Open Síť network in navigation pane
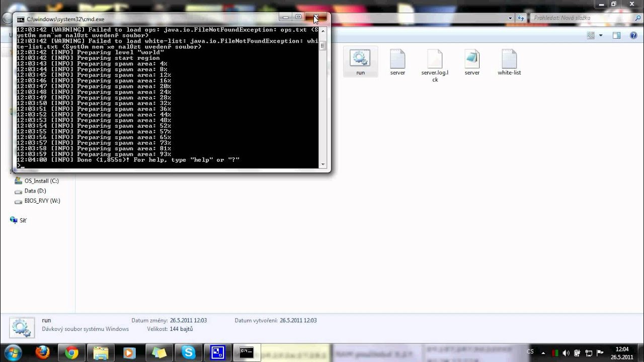 coord(18,220)
